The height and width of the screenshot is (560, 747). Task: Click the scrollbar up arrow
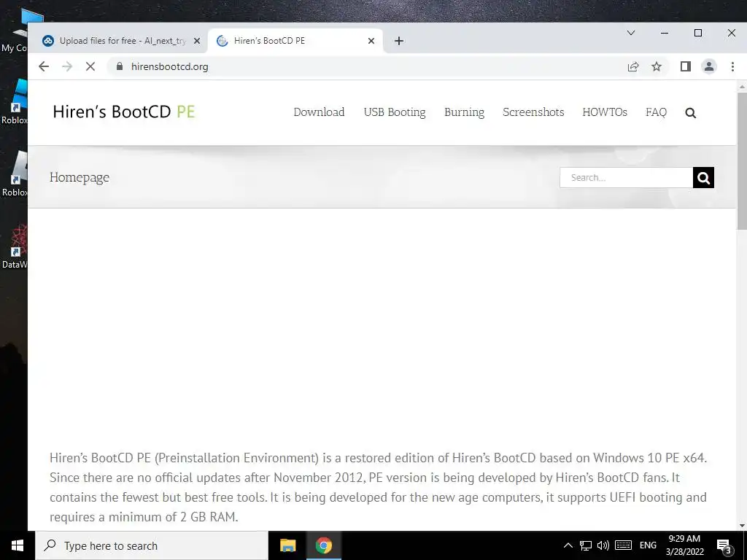[742, 87]
